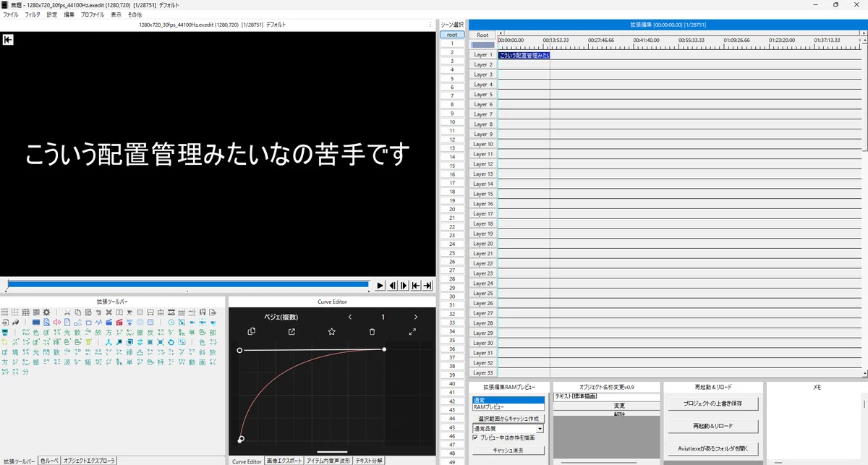Screen dimensions: 868x465
Task: Open the 設定 menu
Action: click(52, 14)
